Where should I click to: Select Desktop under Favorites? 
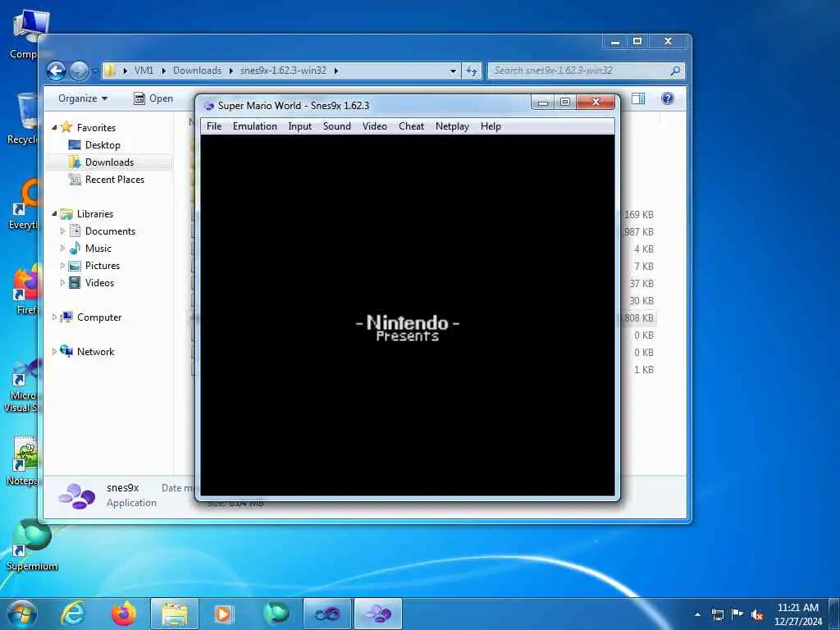click(x=103, y=145)
